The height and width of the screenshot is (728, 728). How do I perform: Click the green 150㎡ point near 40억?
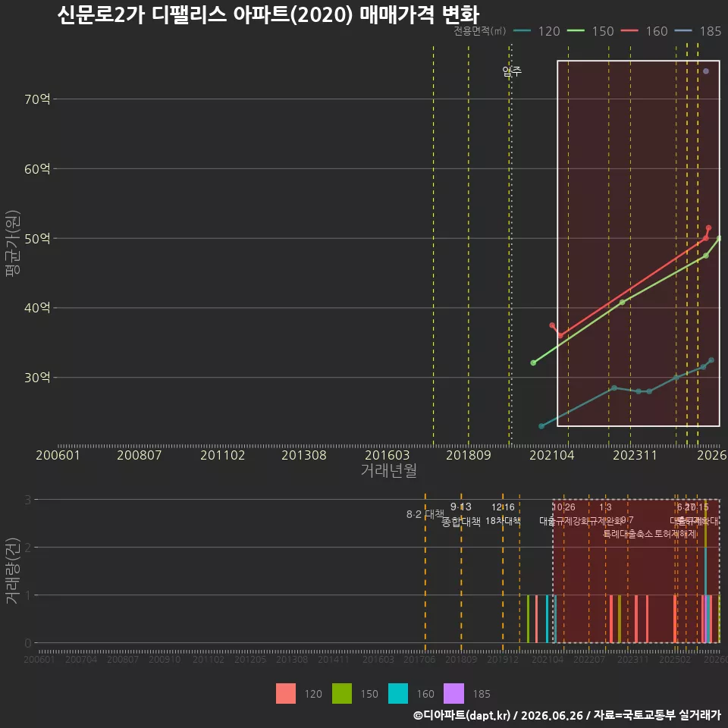(x=622, y=303)
